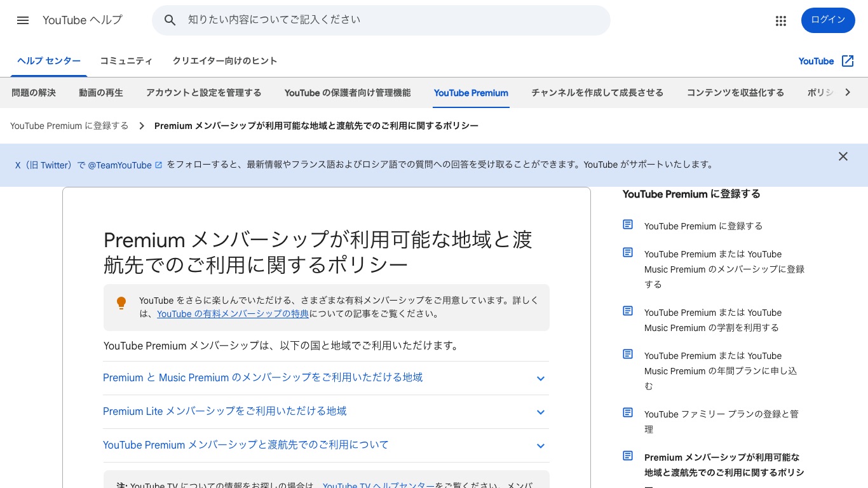
Task: Select YouTube の保護者向け管理機能 topic
Action: point(348,93)
